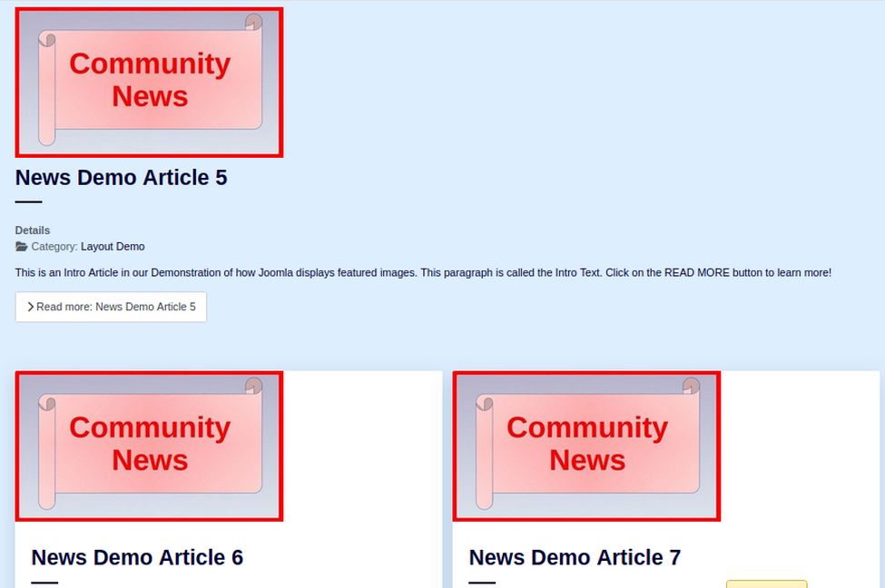Click the Details label under Article 5
Screen dimensions: 885x588
coord(33,230)
